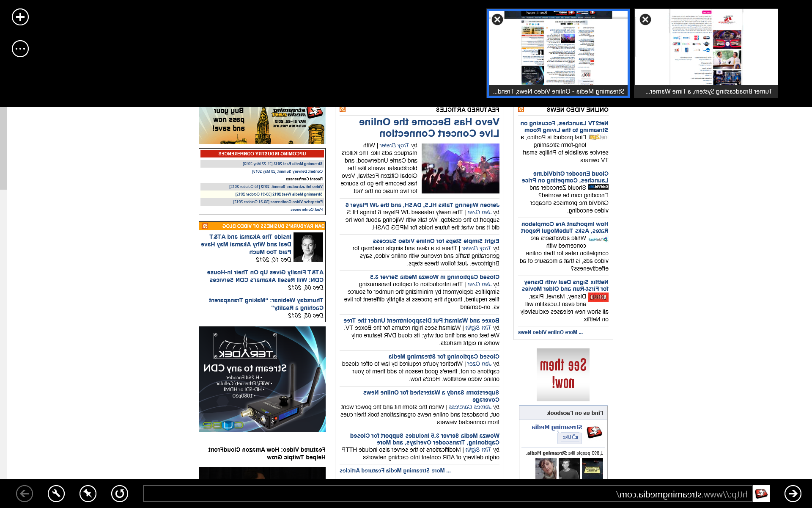812x508 pixels.
Task: Open 'Cloud Encoder GridVid.me Launches' headline
Action: (x=565, y=177)
